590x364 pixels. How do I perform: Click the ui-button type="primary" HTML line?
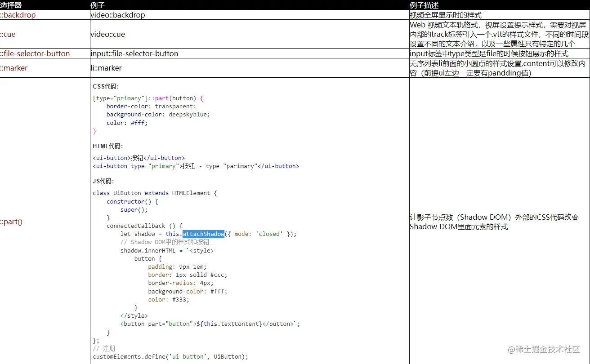click(196, 166)
